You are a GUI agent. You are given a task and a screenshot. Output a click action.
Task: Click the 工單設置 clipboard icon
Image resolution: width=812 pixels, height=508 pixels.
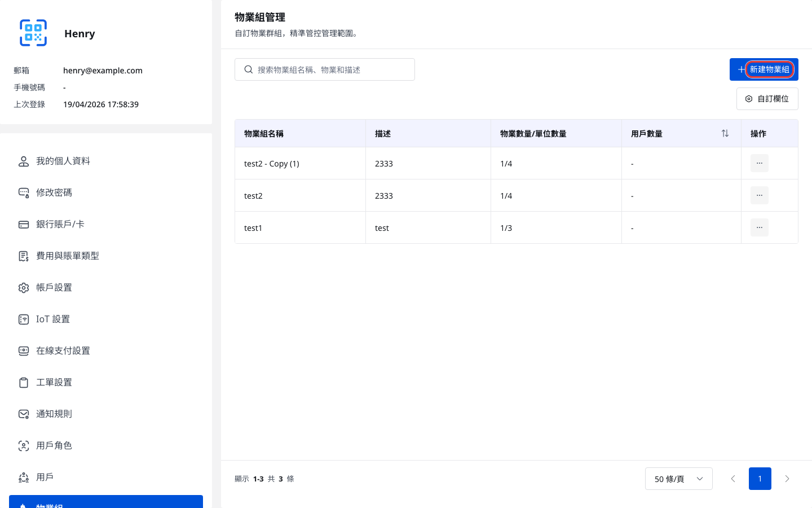24,383
